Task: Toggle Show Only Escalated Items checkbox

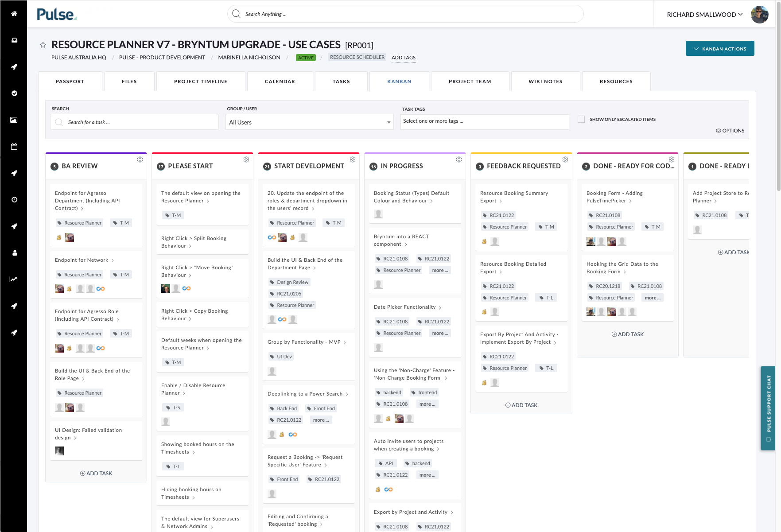Action: click(x=581, y=119)
